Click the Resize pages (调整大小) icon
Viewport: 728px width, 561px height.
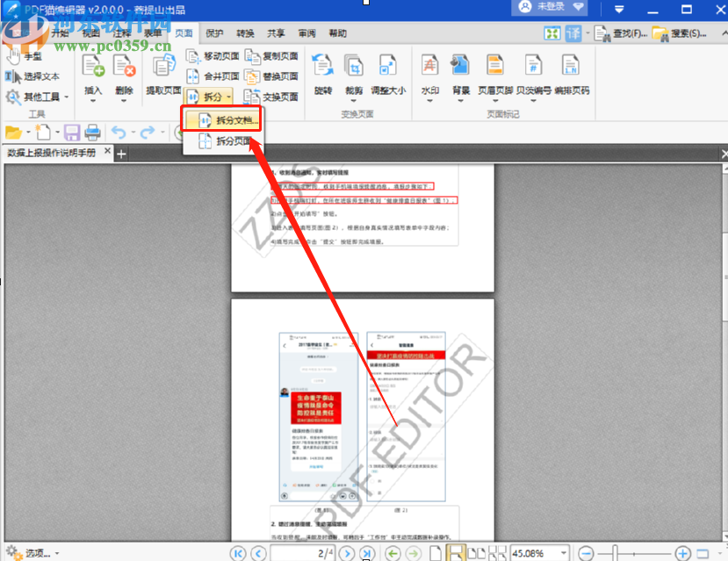click(388, 75)
